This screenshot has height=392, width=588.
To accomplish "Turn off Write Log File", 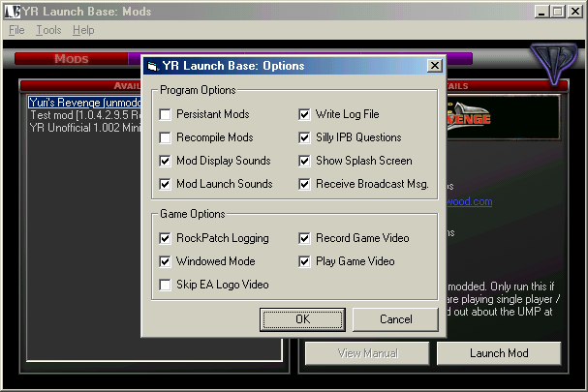I will [x=305, y=114].
